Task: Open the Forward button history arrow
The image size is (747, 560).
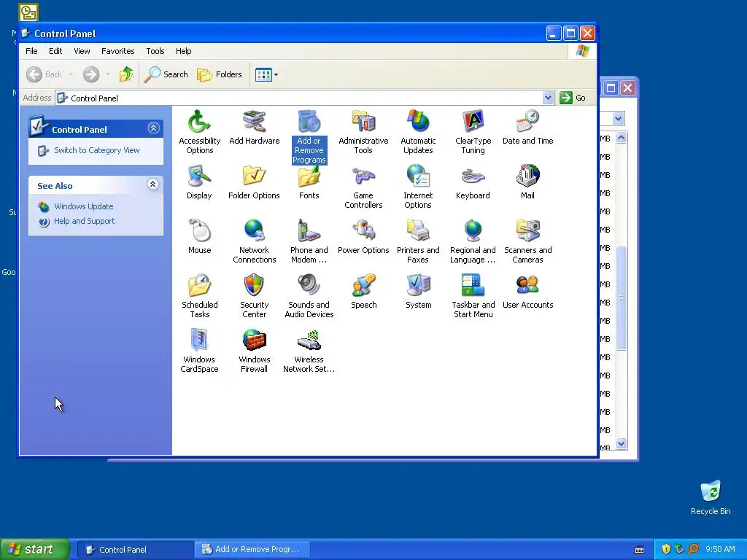Action: 108,74
